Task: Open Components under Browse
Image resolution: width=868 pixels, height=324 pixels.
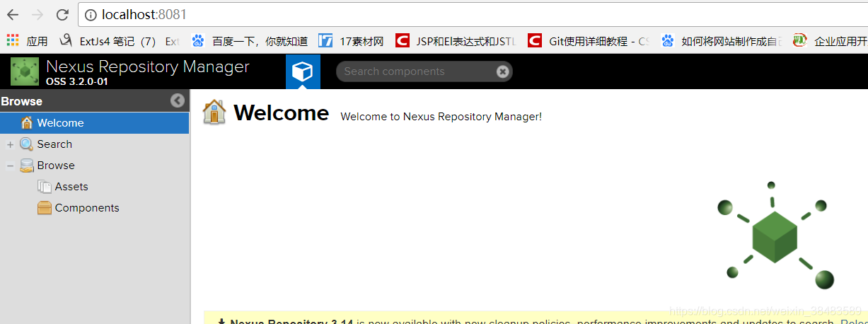Action: 87,208
